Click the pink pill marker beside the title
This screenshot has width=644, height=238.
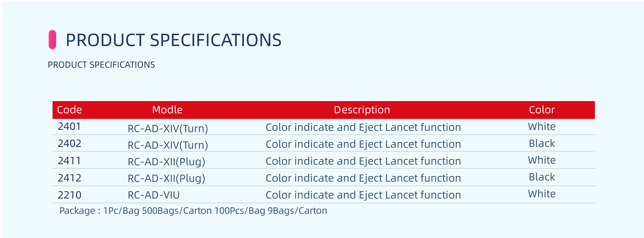[x=52, y=40]
